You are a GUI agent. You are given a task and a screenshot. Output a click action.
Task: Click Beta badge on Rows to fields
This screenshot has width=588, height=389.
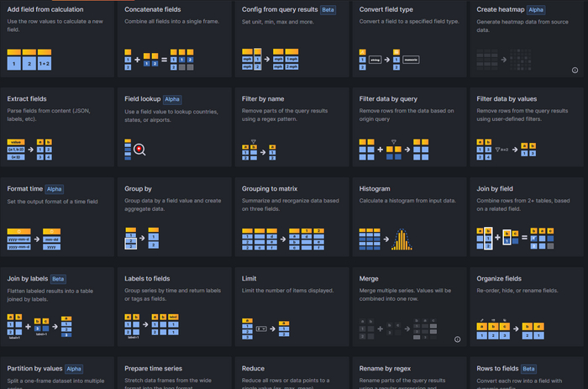point(528,369)
